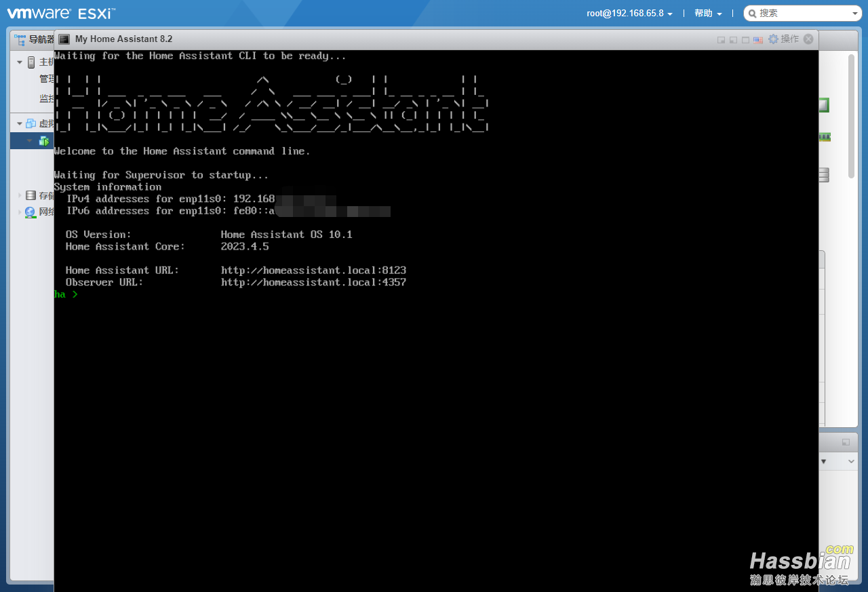Click the virtual machines icon in navigator
The image size is (868, 592).
tap(31, 123)
